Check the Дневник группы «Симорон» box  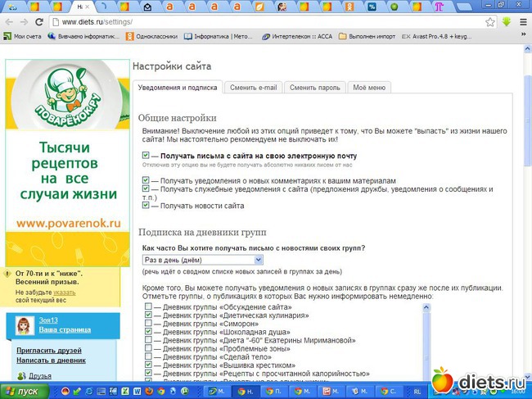point(147,323)
